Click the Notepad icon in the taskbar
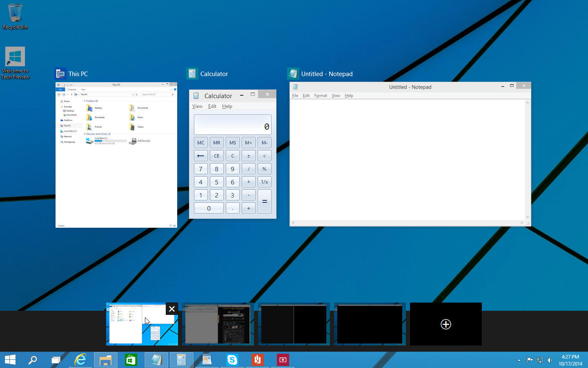The image size is (588, 368). click(x=156, y=360)
